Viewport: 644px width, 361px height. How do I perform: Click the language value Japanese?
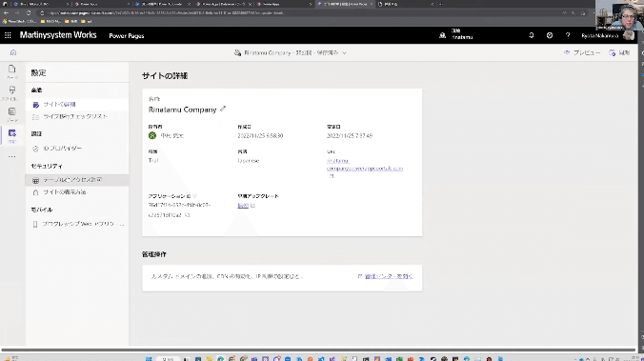coord(249,161)
